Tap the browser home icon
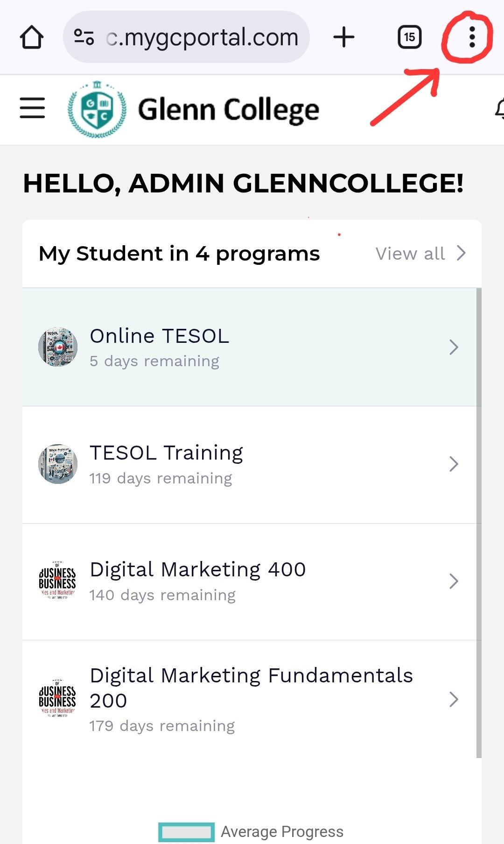Screen dimensions: 504x844 coord(32,37)
